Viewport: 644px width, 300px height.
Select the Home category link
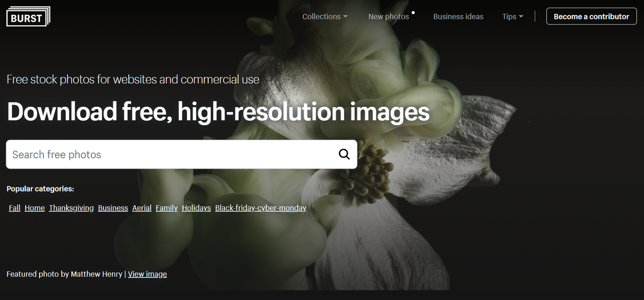pos(35,208)
